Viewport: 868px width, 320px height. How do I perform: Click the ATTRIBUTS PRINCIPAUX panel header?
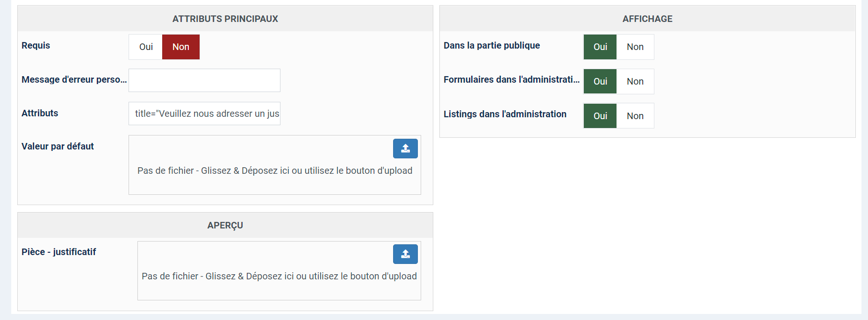pos(225,19)
